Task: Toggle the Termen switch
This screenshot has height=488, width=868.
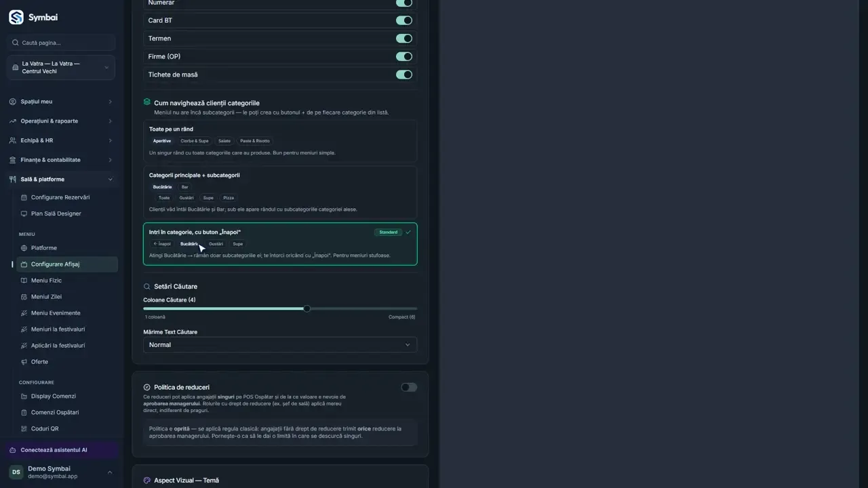Action: click(x=404, y=39)
